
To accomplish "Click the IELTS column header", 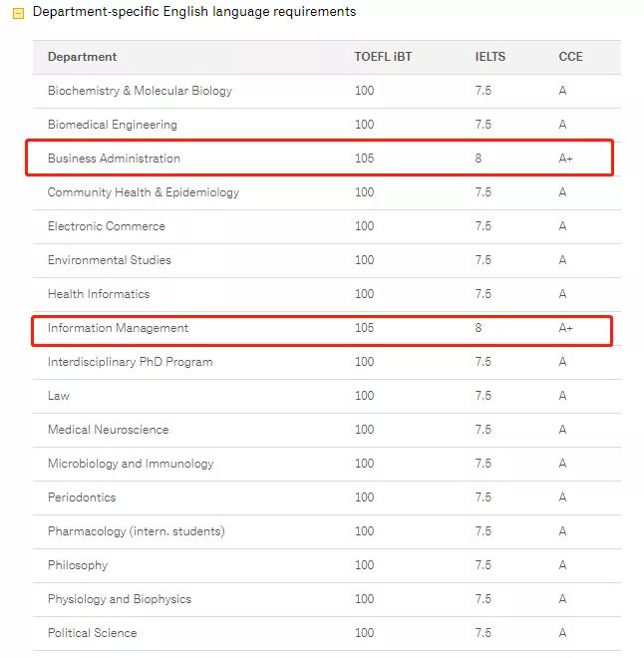I will coord(489,57).
